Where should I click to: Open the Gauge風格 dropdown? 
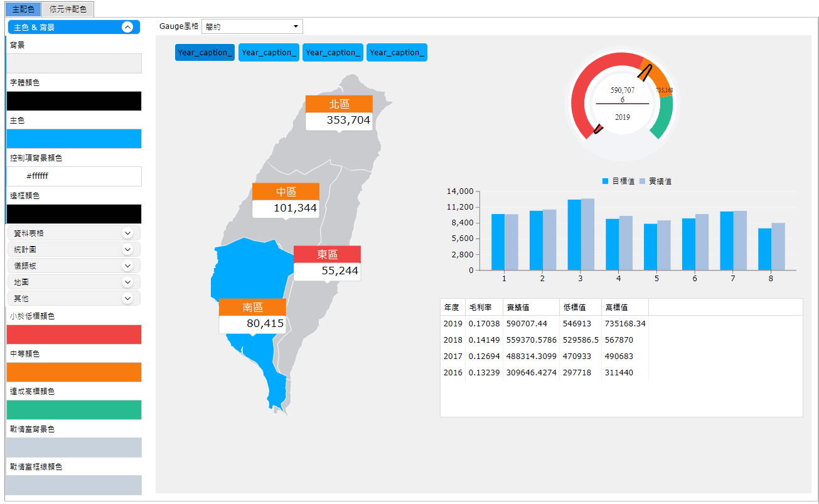point(252,26)
